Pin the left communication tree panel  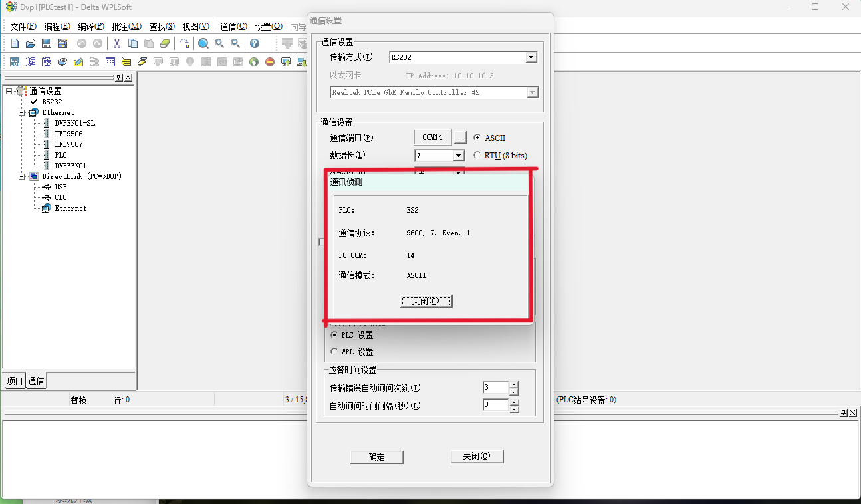118,78
